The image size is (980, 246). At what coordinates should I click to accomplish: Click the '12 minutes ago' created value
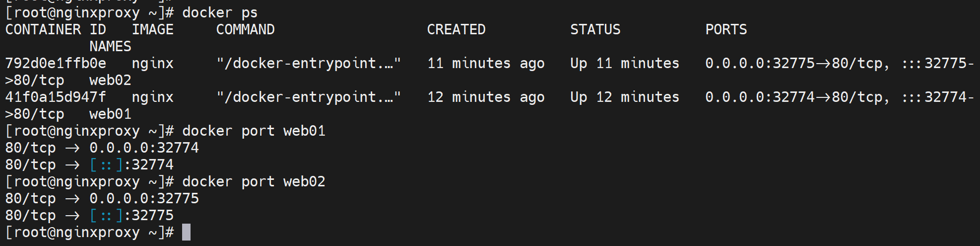(x=486, y=97)
